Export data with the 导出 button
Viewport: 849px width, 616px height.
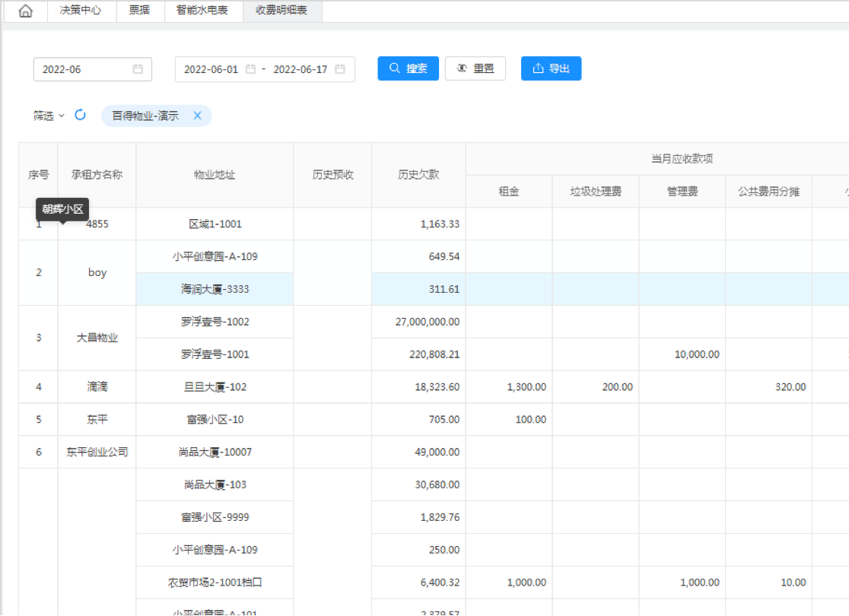pyautogui.click(x=552, y=68)
